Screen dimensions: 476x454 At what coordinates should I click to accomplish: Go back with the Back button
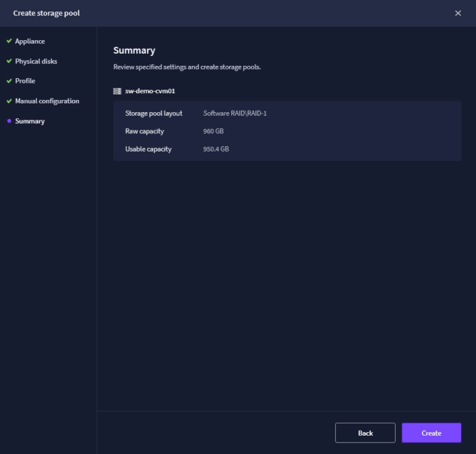[x=365, y=433]
